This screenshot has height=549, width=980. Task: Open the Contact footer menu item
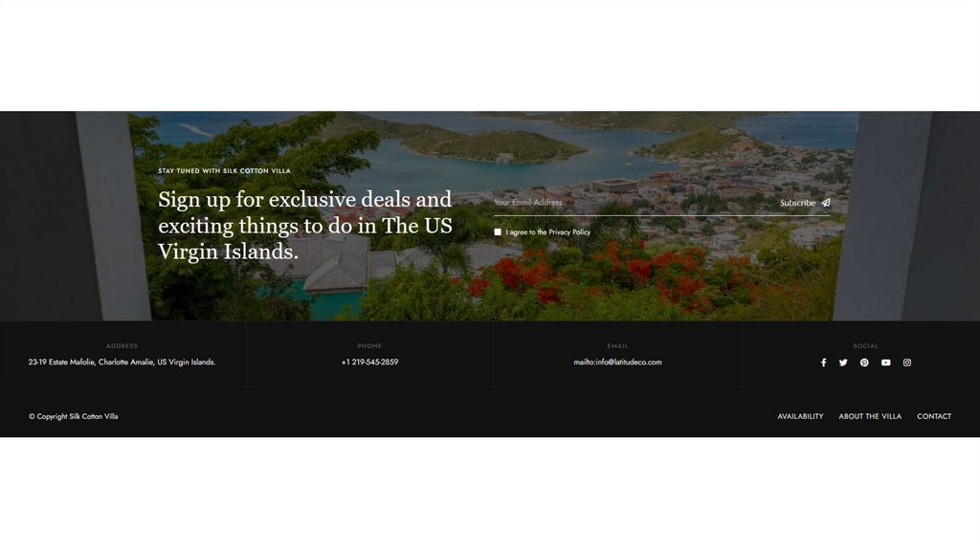pyautogui.click(x=934, y=416)
